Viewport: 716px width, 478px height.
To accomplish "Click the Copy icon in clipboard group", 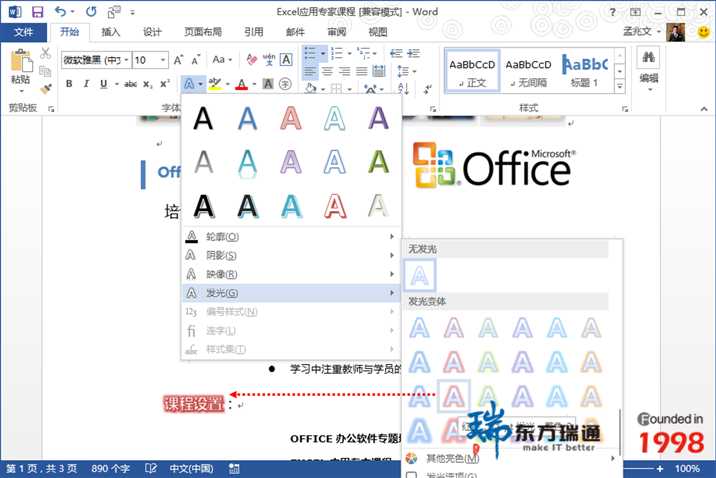I will (45, 71).
